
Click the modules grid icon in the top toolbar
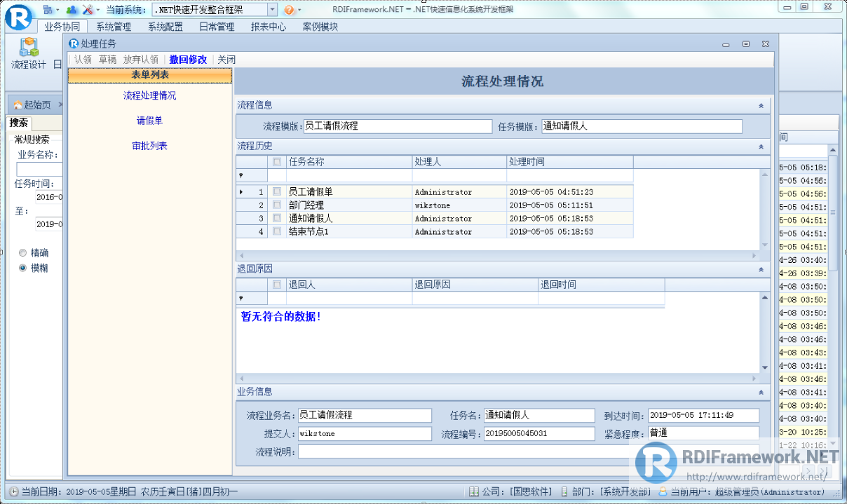[x=48, y=9]
